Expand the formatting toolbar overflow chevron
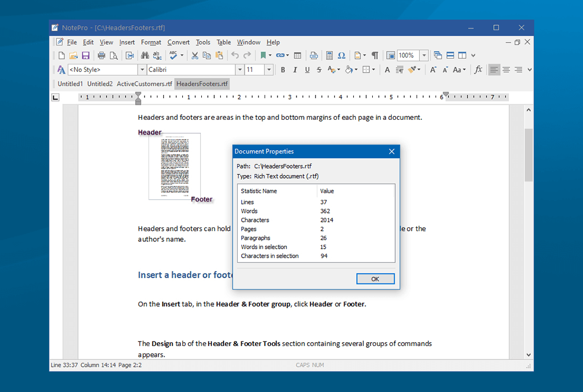Screen dimensions: 583x392 (529, 69)
